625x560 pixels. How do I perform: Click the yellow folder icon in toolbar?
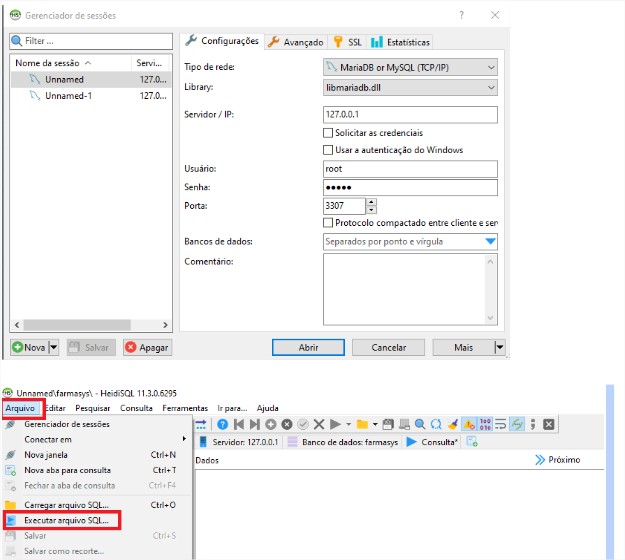point(361,424)
